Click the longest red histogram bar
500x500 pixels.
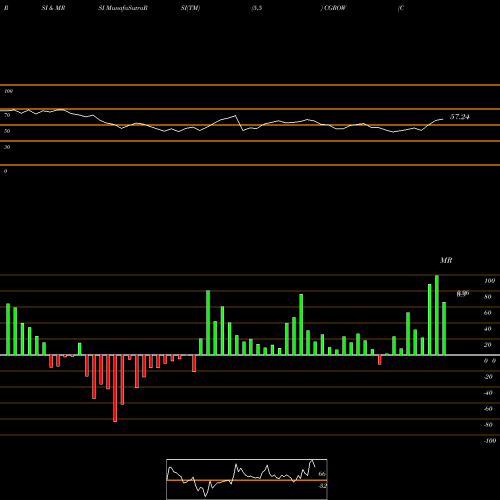click(x=115, y=388)
